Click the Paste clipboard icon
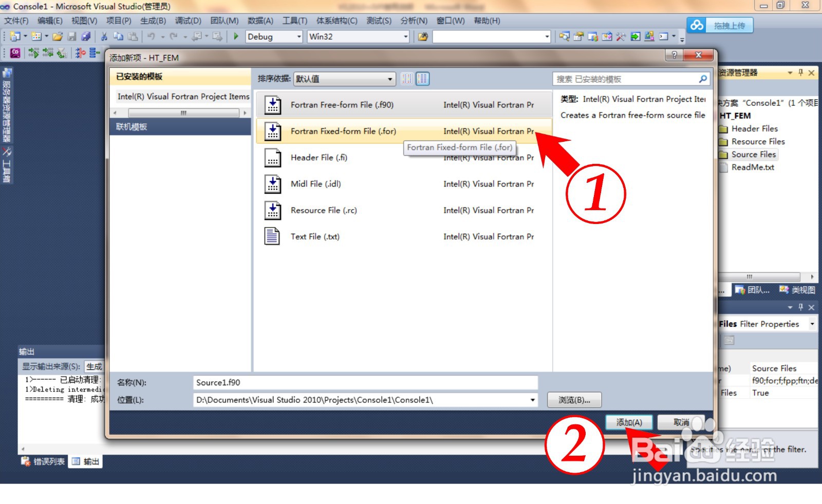Screen dimensions: 822x504 [133, 36]
